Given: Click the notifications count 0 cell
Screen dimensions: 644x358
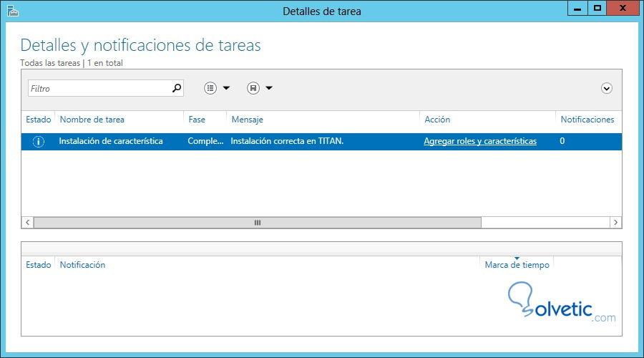Looking at the screenshot, I should (562, 141).
